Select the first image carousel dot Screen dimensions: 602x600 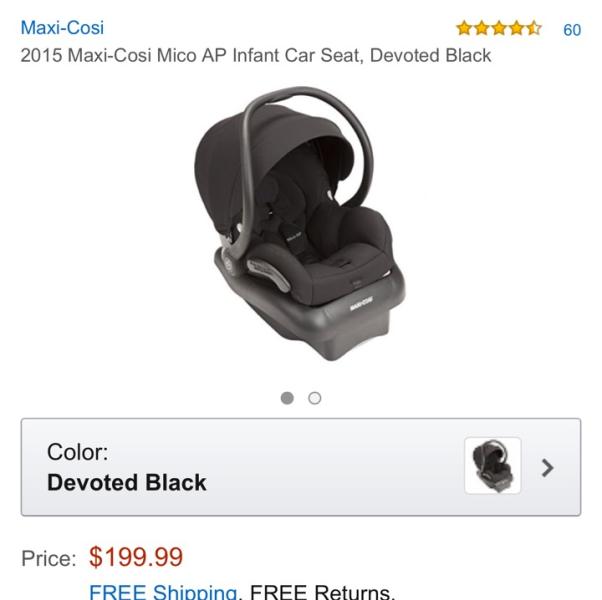click(x=287, y=398)
